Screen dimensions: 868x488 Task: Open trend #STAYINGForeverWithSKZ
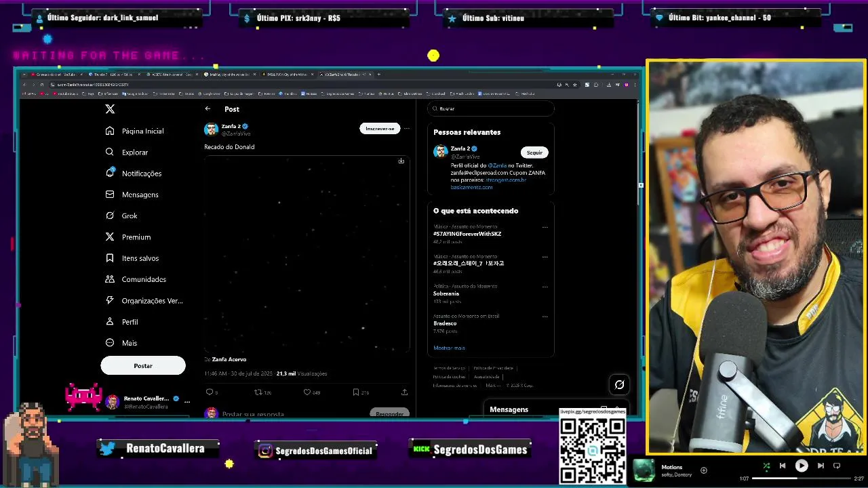(x=467, y=234)
